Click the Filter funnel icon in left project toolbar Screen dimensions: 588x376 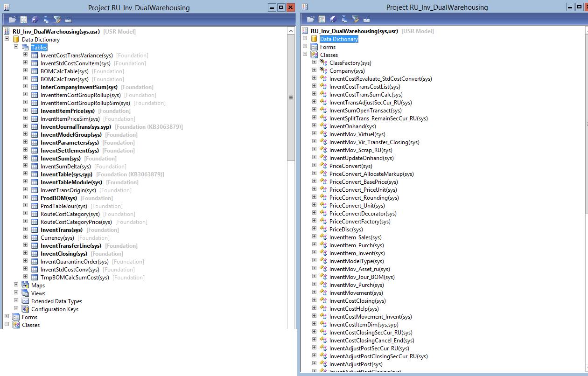click(x=57, y=20)
